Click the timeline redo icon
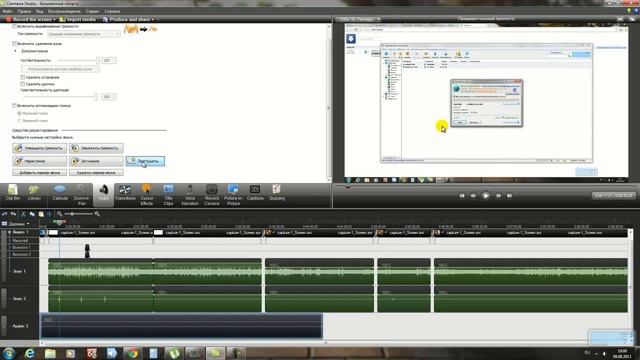The width and height of the screenshot is (640, 360). [x=13, y=214]
